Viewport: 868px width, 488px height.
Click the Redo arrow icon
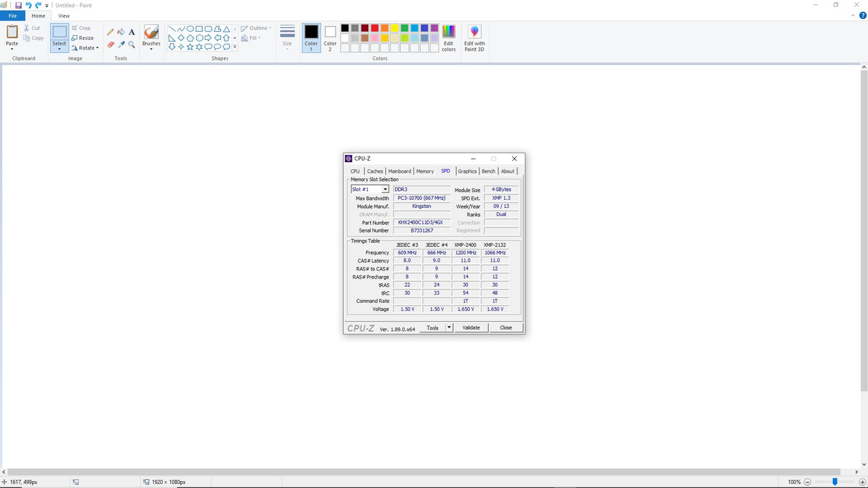38,5
